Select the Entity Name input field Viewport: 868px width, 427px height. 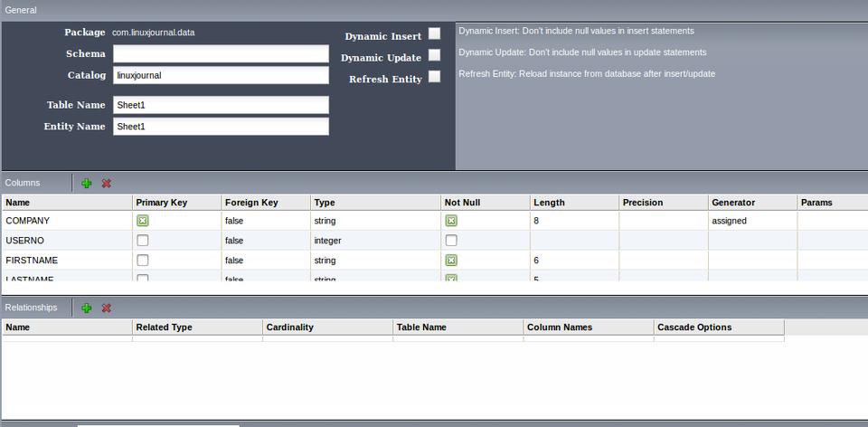click(221, 127)
